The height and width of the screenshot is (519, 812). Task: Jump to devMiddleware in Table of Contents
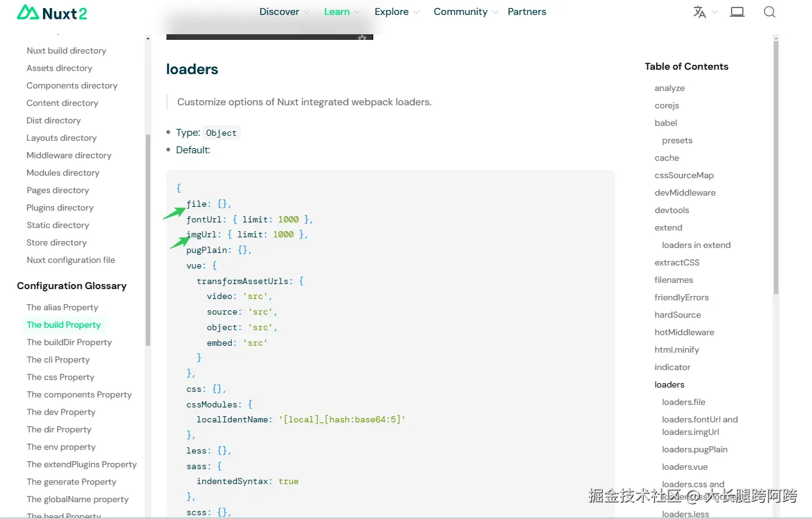(x=685, y=193)
